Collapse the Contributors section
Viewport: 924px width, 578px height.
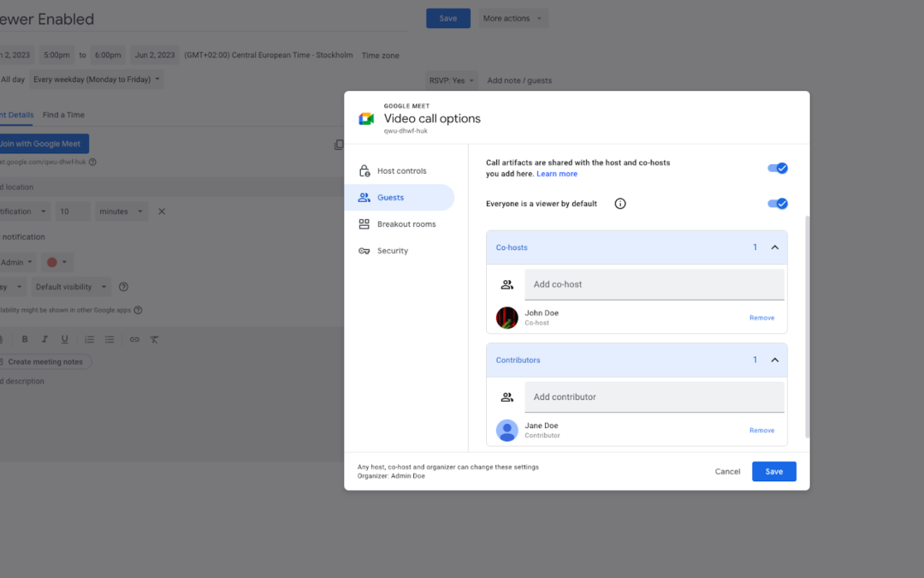tap(775, 360)
